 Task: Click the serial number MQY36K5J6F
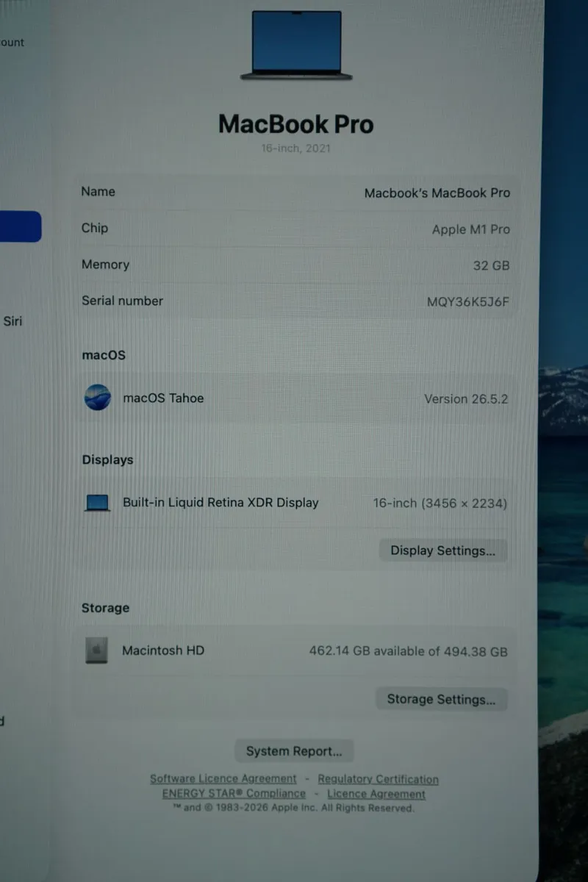coord(468,301)
